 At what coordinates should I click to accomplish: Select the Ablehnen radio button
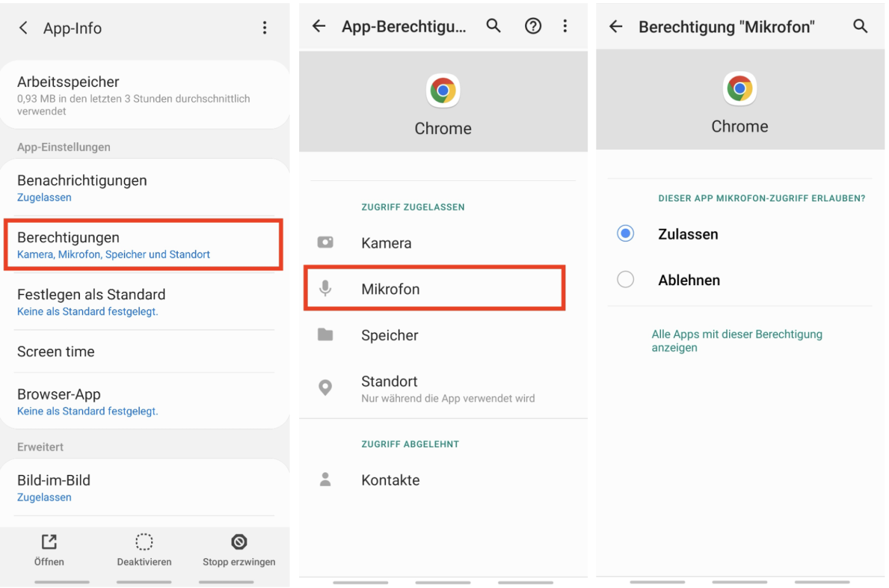[x=625, y=279]
